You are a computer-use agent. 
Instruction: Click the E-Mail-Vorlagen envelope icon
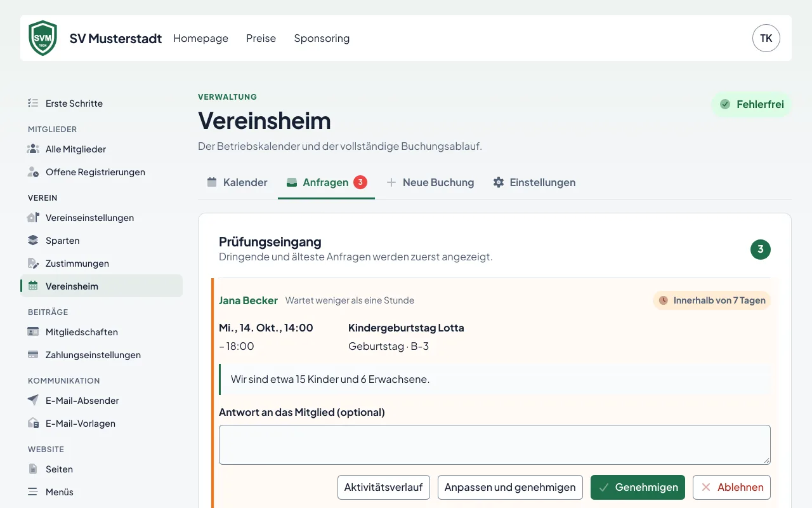tap(33, 423)
